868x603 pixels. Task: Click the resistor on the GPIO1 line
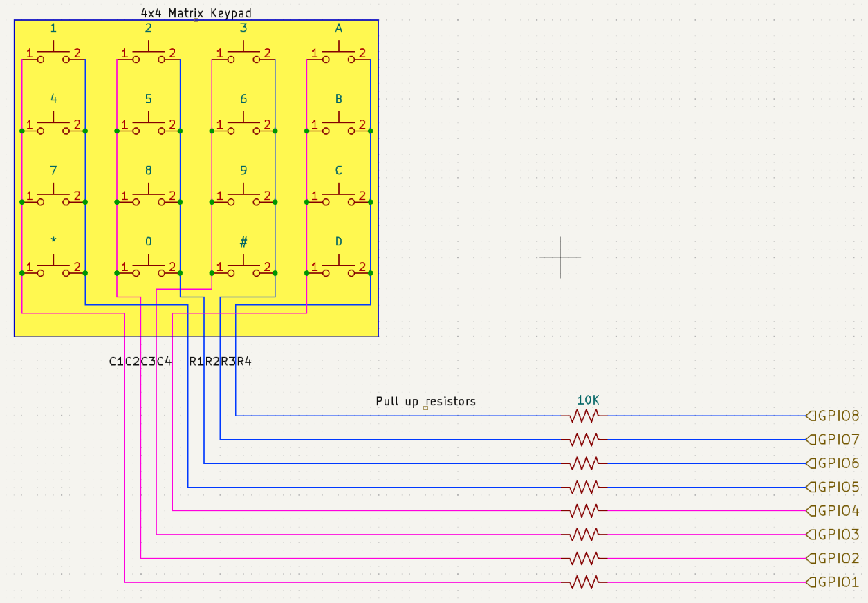(584, 583)
